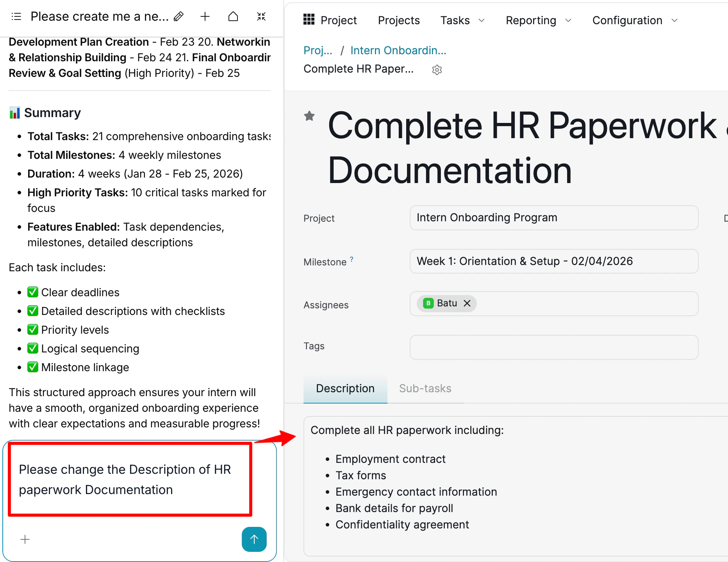
Task: Switch to the Sub-tasks tab
Action: pyautogui.click(x=425, y=389)
